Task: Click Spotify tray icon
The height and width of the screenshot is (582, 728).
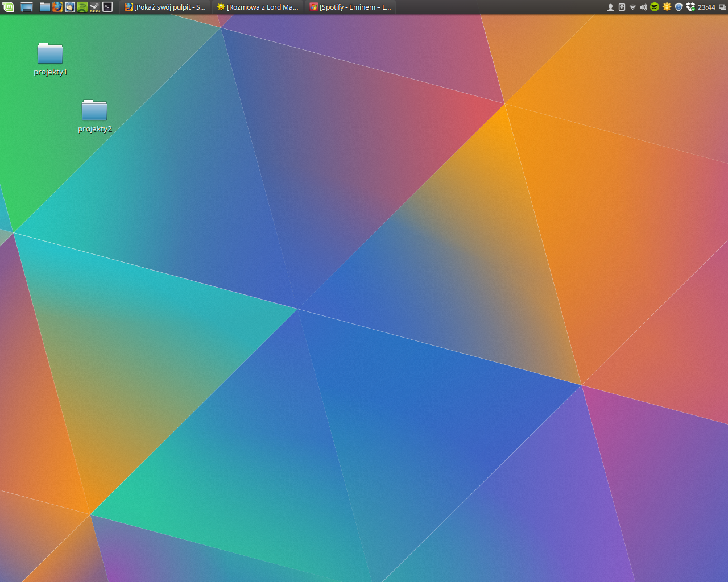Action: click(x=655, y=7)
